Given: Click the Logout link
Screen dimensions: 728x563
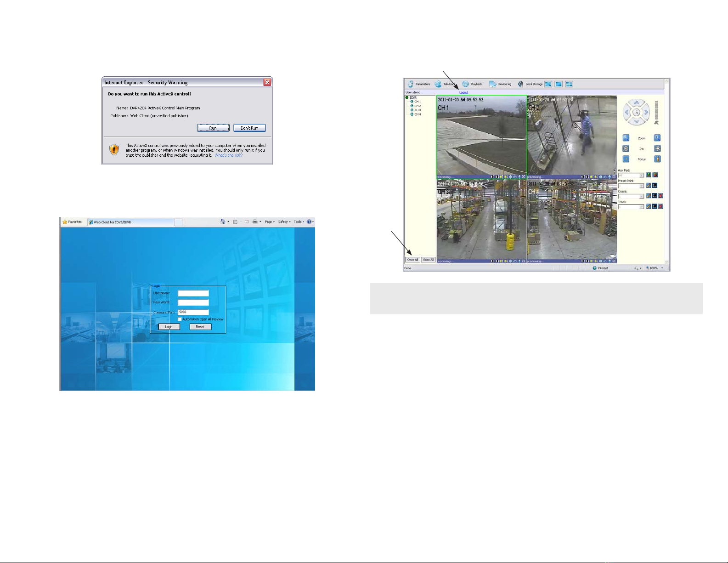Looking at the screenshot, I should pyautogui.click(x=463, y=92).
